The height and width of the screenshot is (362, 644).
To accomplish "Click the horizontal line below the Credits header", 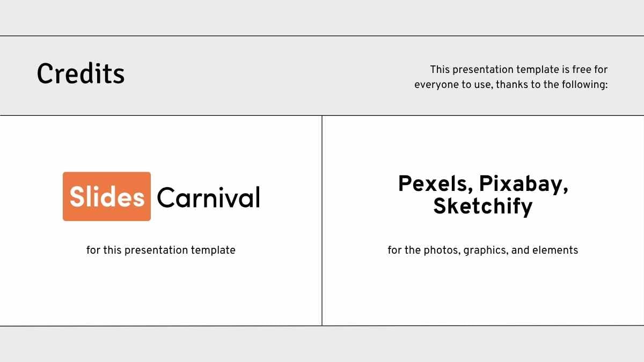I will tap(161, 115).
